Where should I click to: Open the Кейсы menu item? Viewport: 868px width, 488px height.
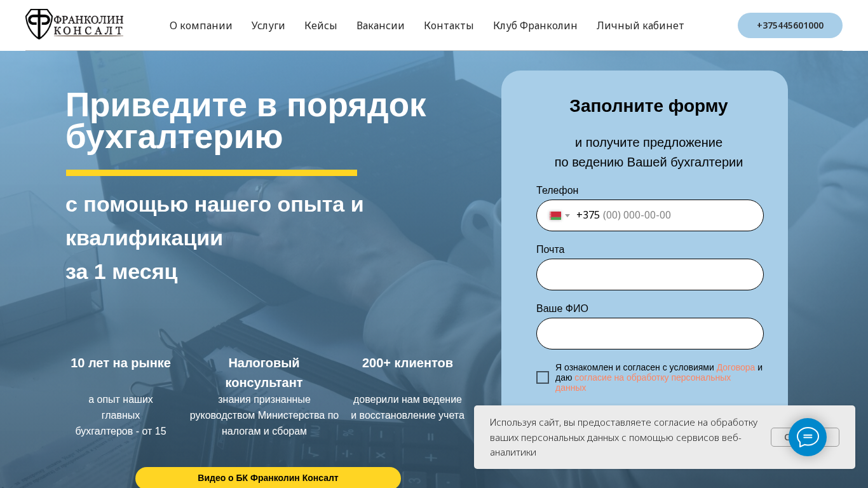coord(321,25)
